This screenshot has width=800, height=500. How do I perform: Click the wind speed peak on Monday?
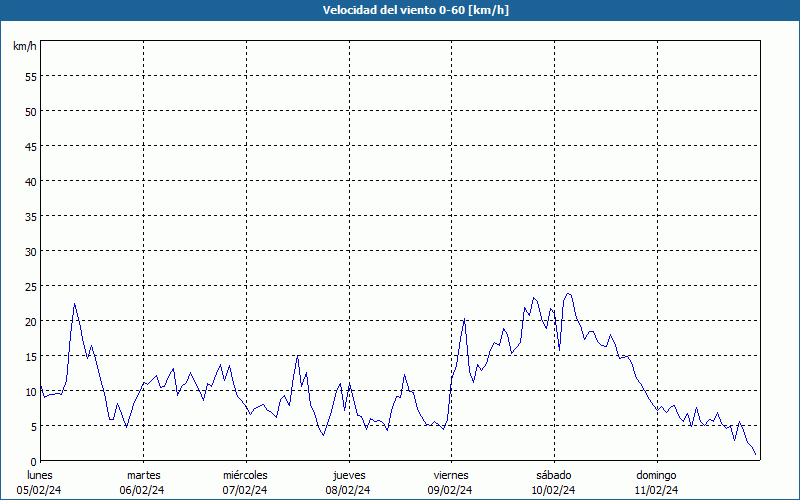click(x=74, y=304)
